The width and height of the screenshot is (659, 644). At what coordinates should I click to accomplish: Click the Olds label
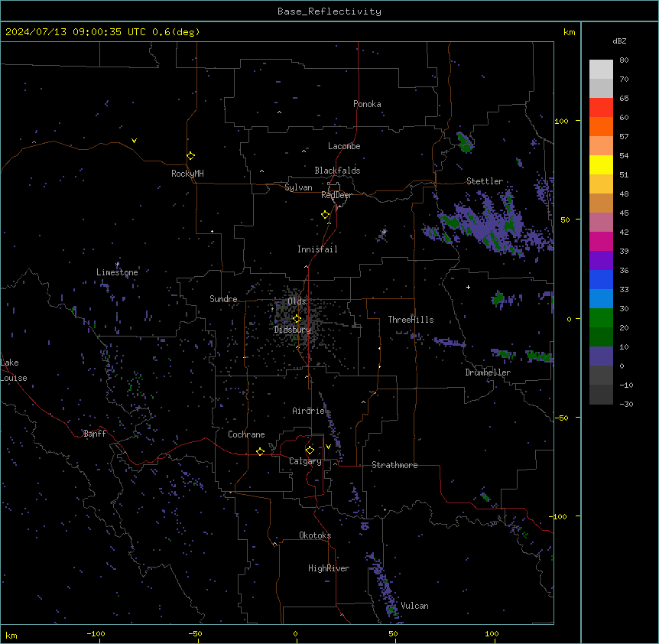pyautogui.click(x=297, y=301)
